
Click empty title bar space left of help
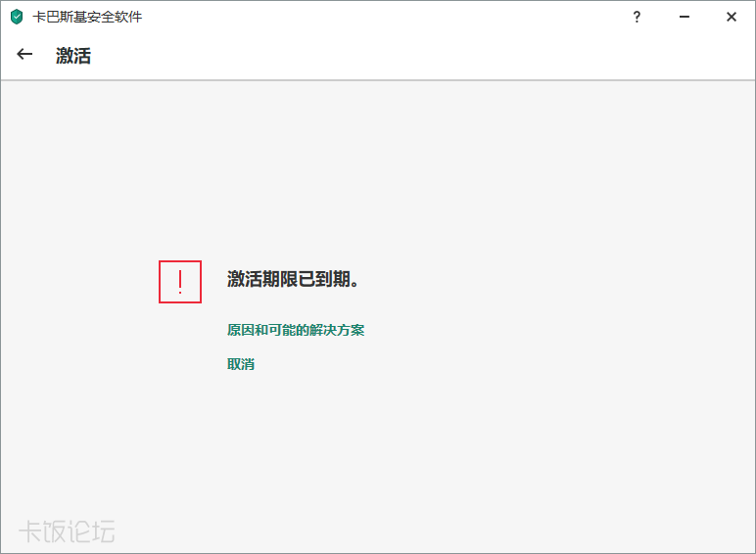click(x=392, y=17)
